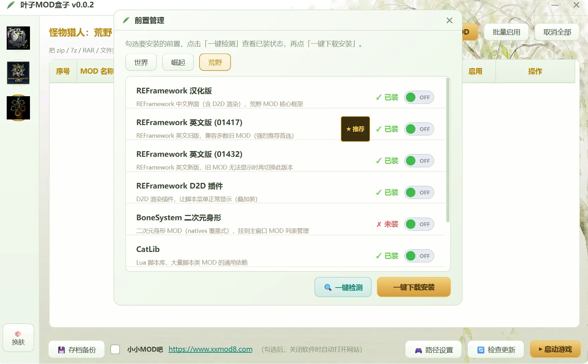Select the Monster Hunter World game icon
Screen dimensions: 588x364
pos(18,38)
